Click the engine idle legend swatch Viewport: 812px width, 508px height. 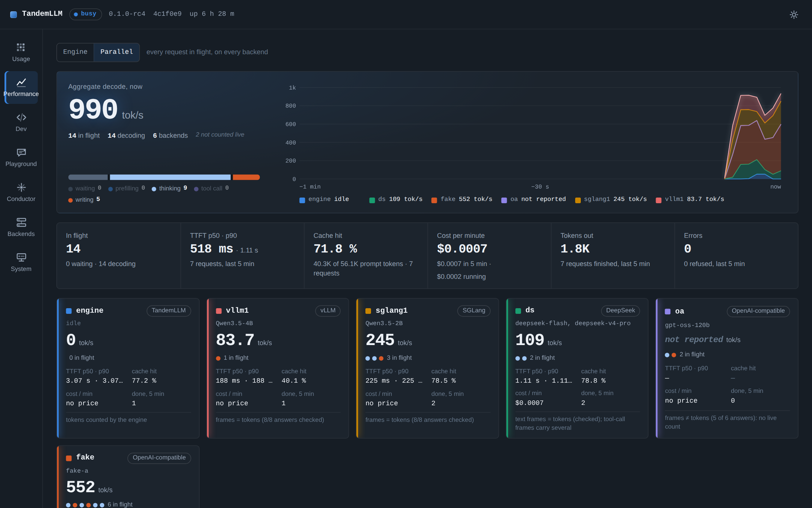tap(302, 200)
